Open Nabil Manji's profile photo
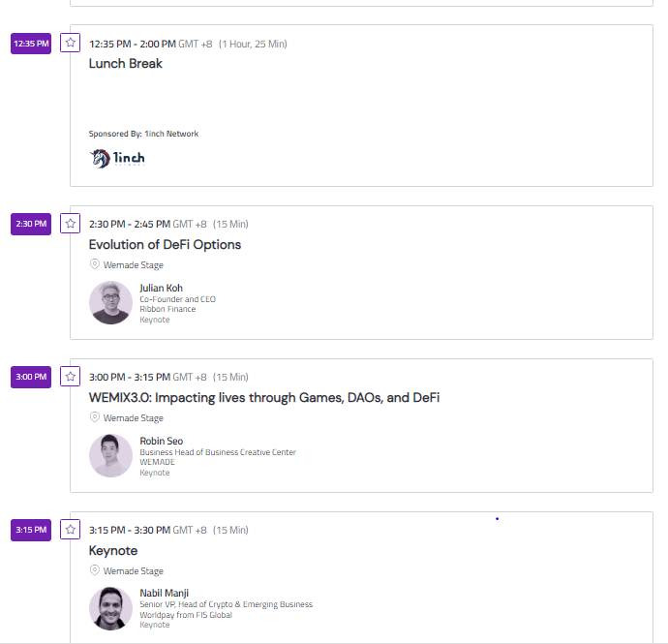Image resolution: width=668 pixels, height=644 pixels. click(110, 608)
